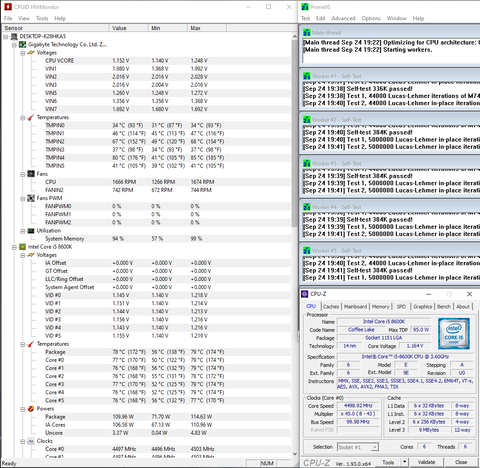
Task: Click the Value column header
Action: coord(128,28)
